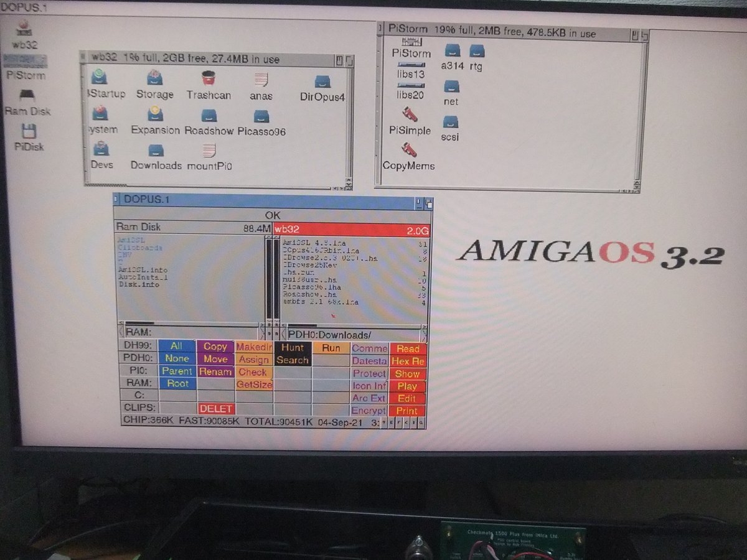
Task: Switch to the PI0: drive in DOpus
Action: click(138, 370)
